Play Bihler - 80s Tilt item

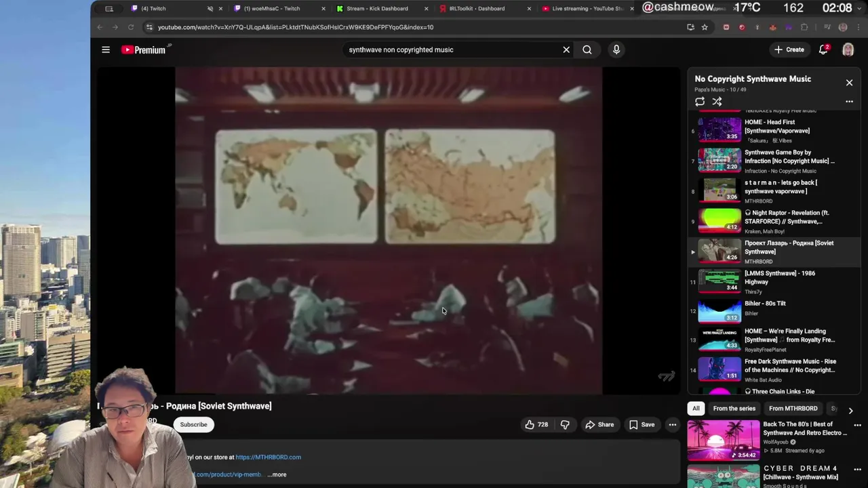(773, 311)
